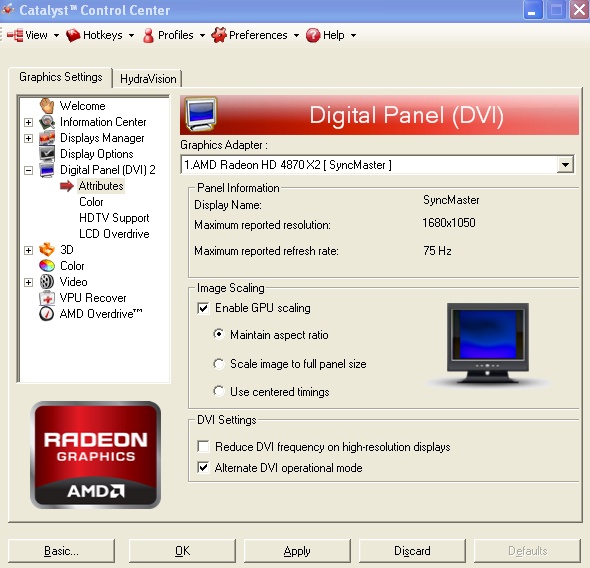Click the Apply button
The width and height of the screenshot is (590, 568).
[297, 551]
